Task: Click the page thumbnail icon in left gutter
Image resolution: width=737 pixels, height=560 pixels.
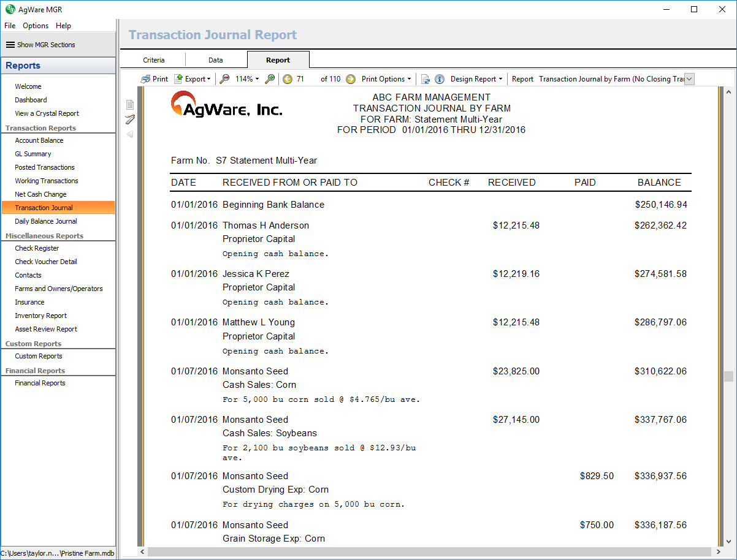Action: coord(130,105)
